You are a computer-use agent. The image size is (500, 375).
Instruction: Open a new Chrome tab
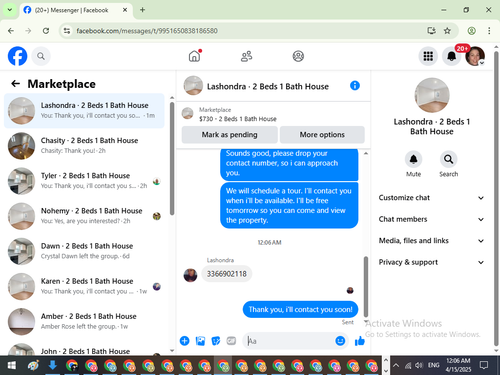point(142,10)
